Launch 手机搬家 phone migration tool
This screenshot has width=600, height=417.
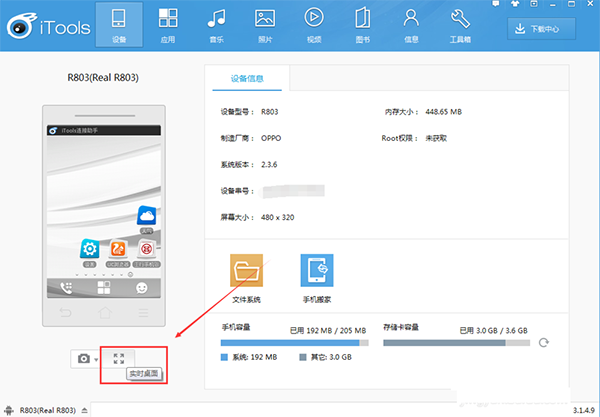317,272
